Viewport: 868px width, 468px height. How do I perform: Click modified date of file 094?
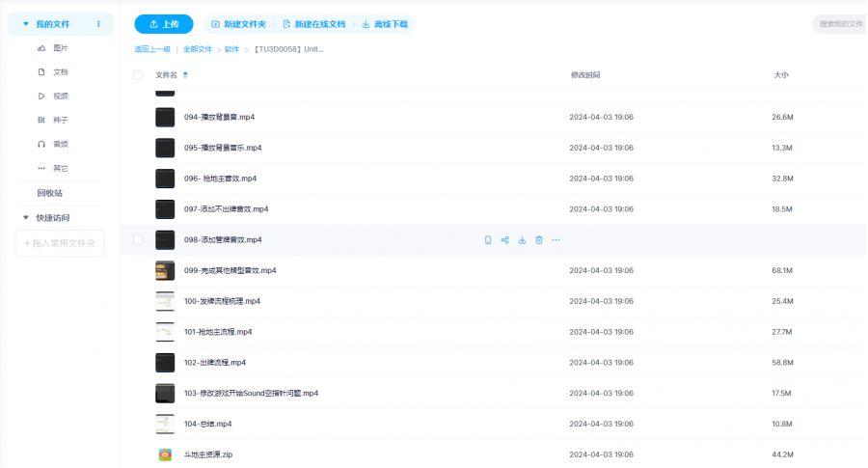click(601, 117)
